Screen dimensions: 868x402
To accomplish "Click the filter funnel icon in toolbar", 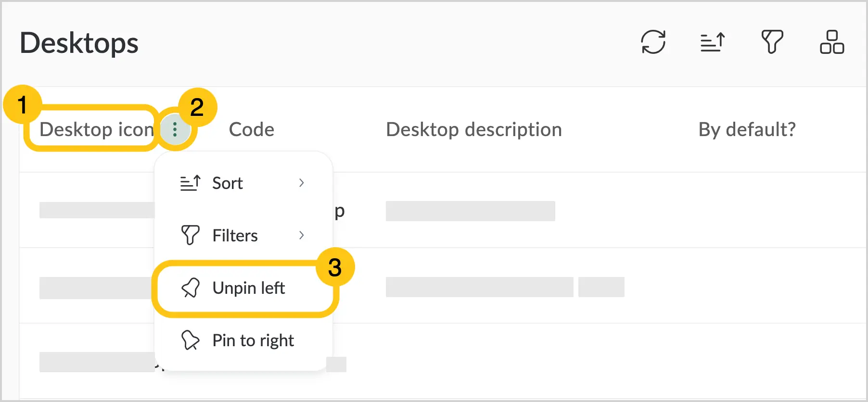I will (772, 42).
